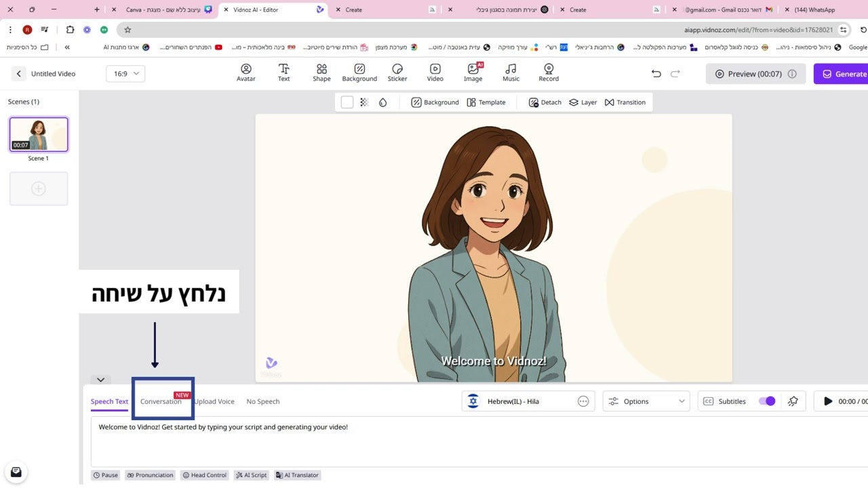Click Detach in the canvas toolbar

pos(545,102)
